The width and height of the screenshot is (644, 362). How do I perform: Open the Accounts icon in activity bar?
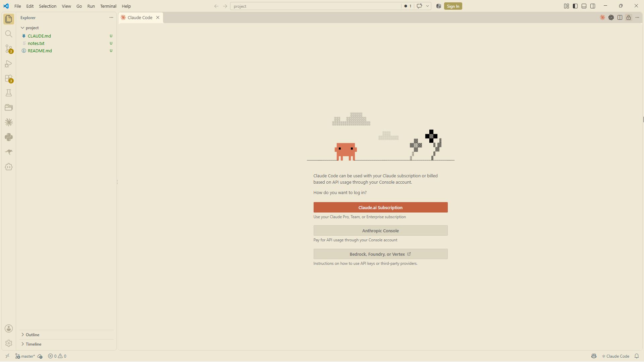click(x=9, y=328)
